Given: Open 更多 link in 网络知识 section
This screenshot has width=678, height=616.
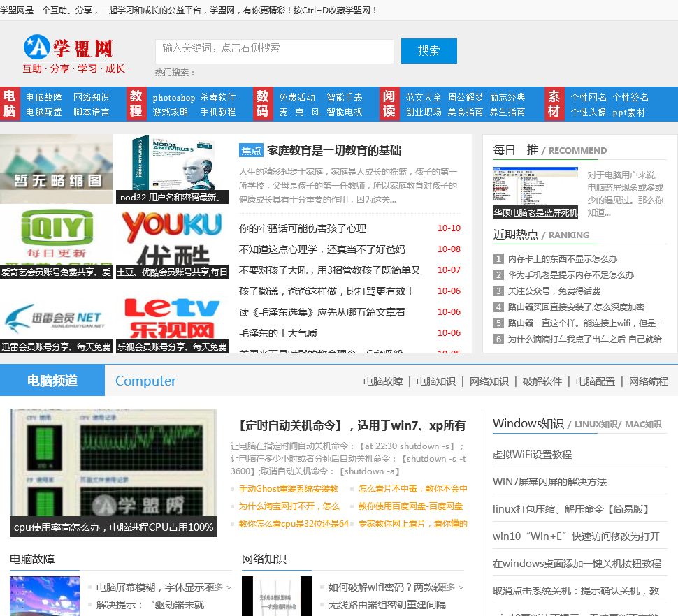Looking at the screenshot, I should tap(452, 587).
